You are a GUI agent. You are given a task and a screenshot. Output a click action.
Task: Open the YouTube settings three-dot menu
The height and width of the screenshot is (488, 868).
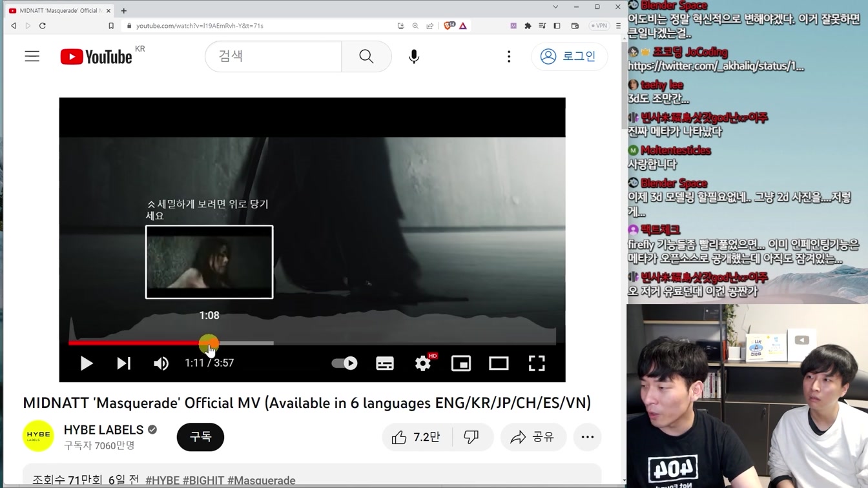pyautogui.click(x=509, y=56)
